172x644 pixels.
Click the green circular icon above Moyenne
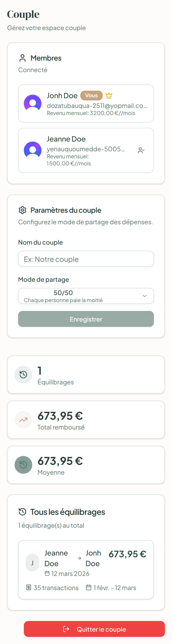pyautogui.click(x=23, y=465)
